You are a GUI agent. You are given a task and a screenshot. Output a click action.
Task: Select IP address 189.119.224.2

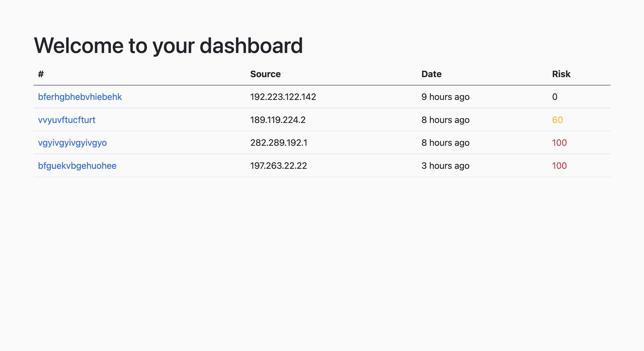click(278, 120)
